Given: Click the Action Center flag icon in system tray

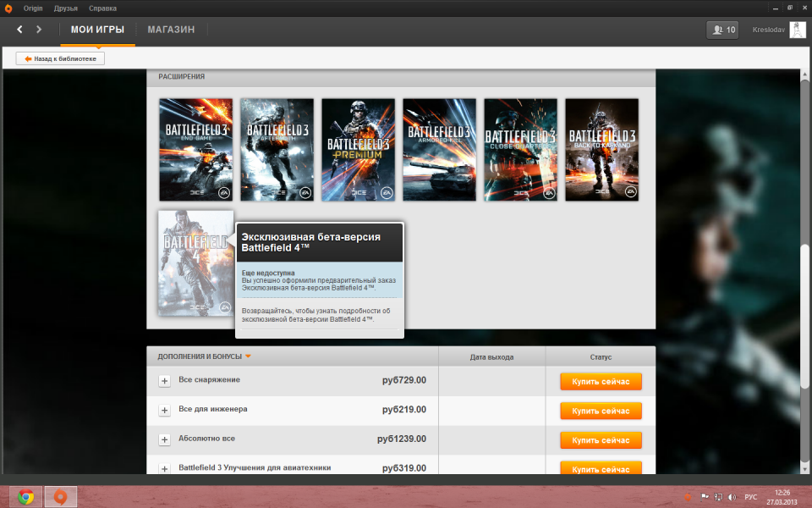Looking at the screenshot, I should coord(705,497).
